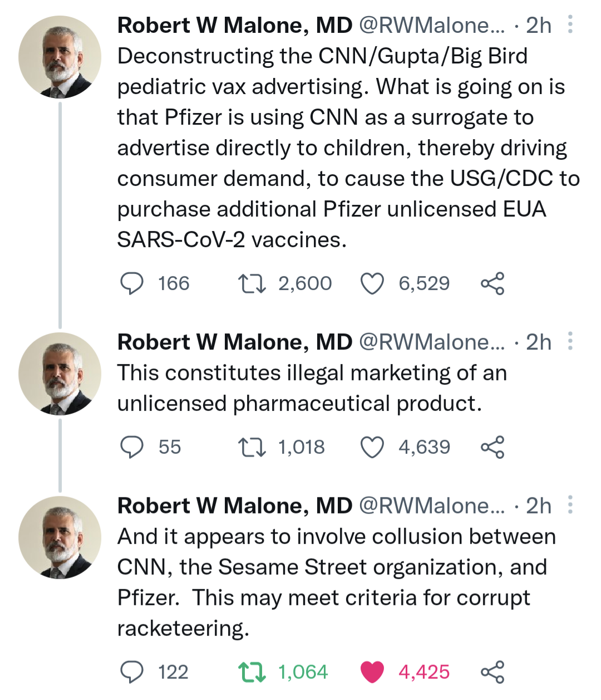This screenshot has width=601, height=700.
Task: Reply to the illegal marketing tweet
Action: point(132,447)
